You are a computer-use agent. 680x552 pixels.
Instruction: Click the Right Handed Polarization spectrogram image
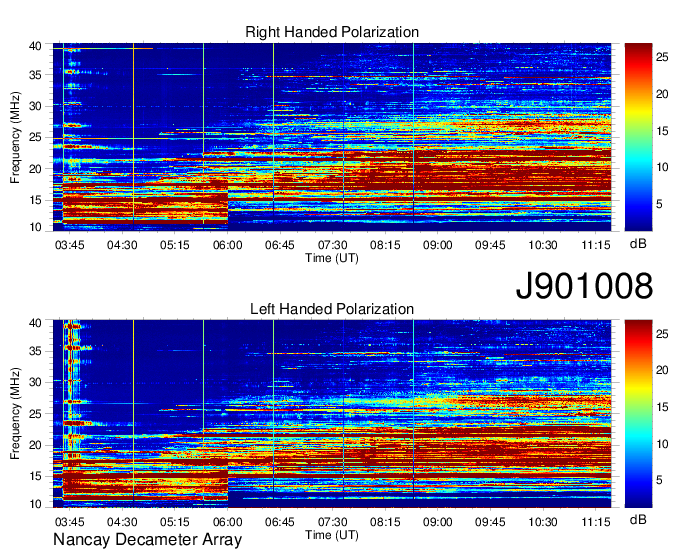click(332, 137)
